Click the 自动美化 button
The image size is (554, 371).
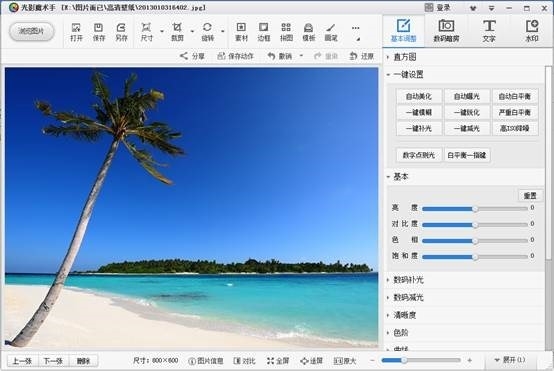point(419,96)
